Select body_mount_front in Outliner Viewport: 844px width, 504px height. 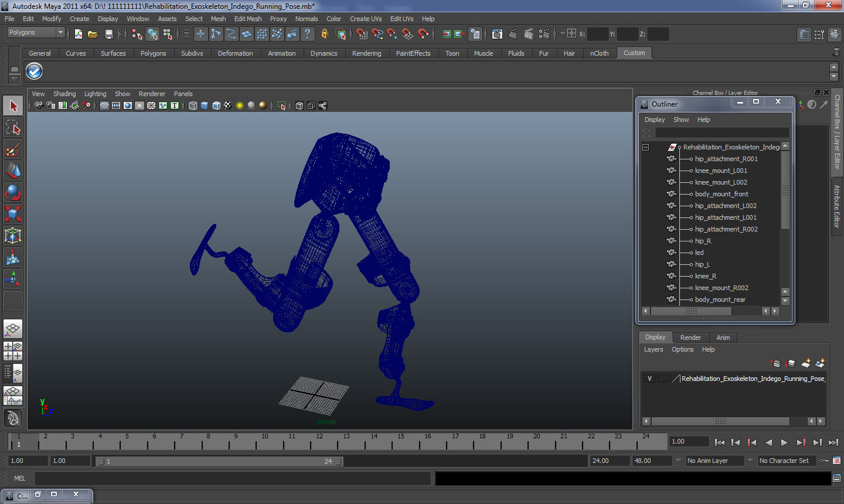click(x=722, y=194)
